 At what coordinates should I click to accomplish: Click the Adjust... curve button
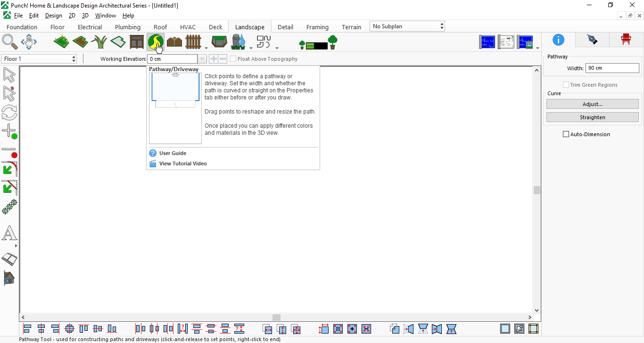click(x=593, y=104)
